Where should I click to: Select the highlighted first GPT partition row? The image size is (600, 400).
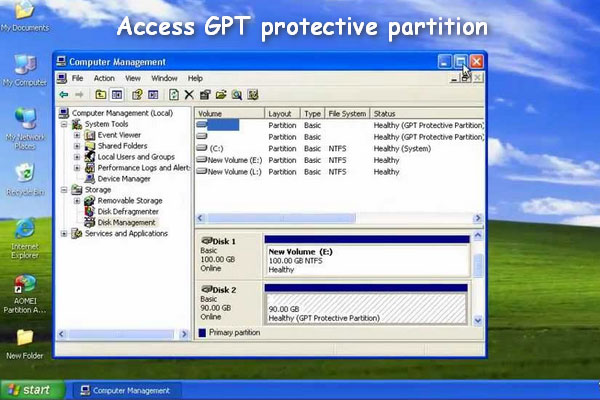pyautogui.click(x=340, y=125)
